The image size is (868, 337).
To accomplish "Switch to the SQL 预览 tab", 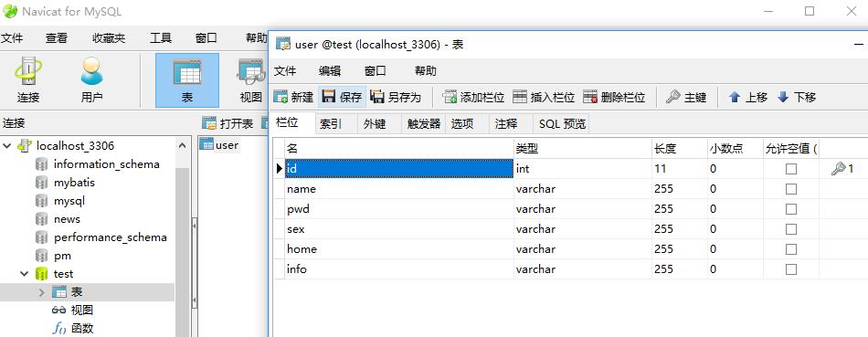I will (562, 124).
